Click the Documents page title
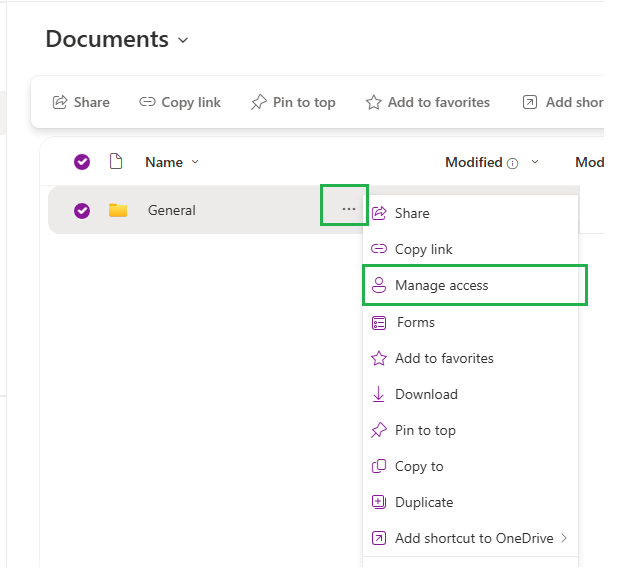 tap(107, 39)
